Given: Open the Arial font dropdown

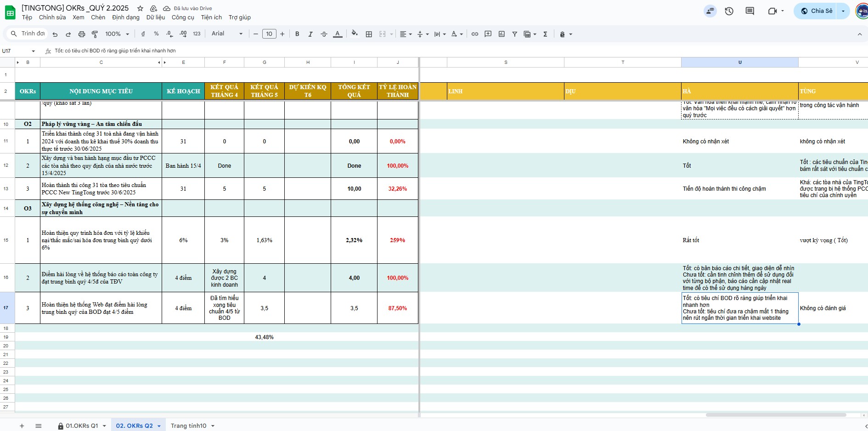Looking at the screenshot, I should (227, 34).
